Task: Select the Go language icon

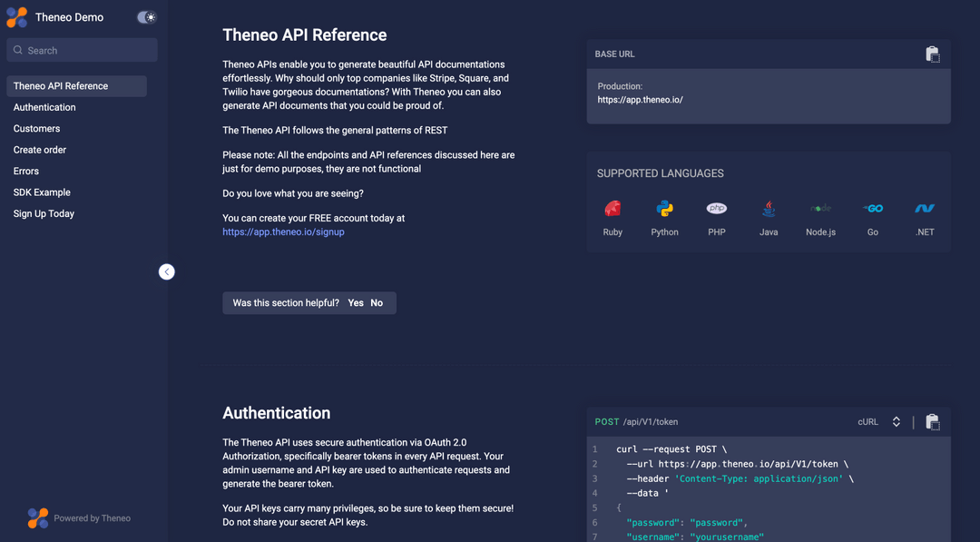Action: tap(872, 209)
